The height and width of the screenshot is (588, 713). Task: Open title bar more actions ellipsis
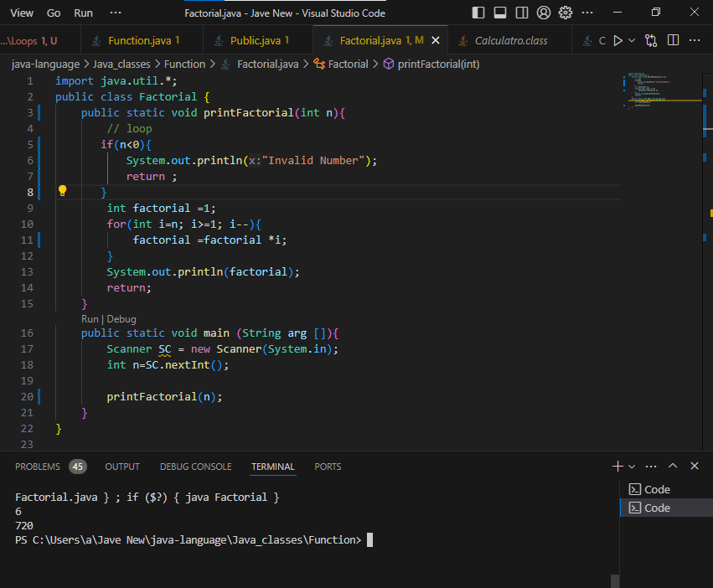[x=587, y=13]
